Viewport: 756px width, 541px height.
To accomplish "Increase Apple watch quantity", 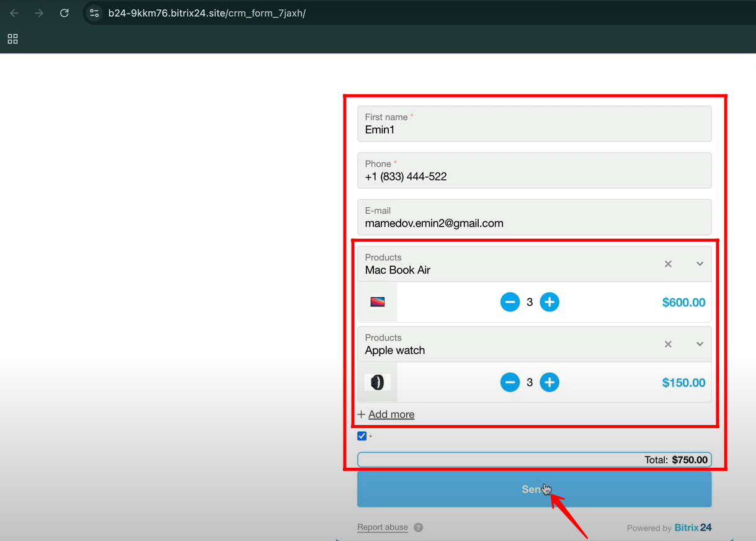I will 549,382.
